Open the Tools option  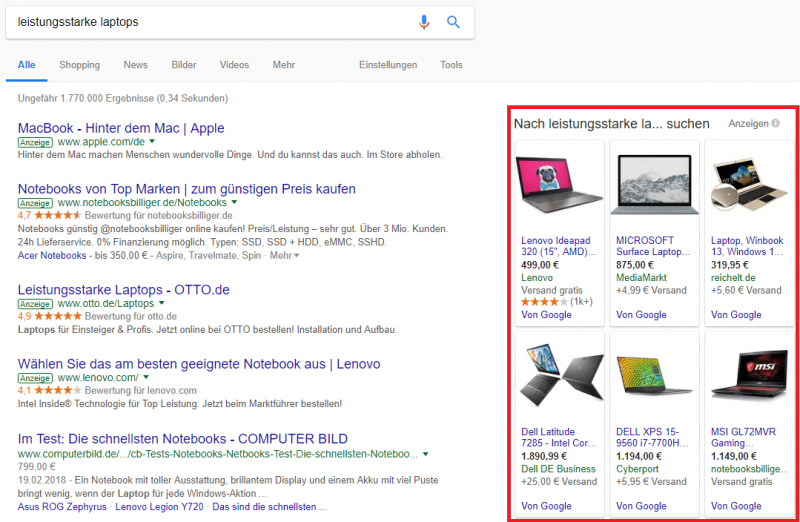coord(451,65)
